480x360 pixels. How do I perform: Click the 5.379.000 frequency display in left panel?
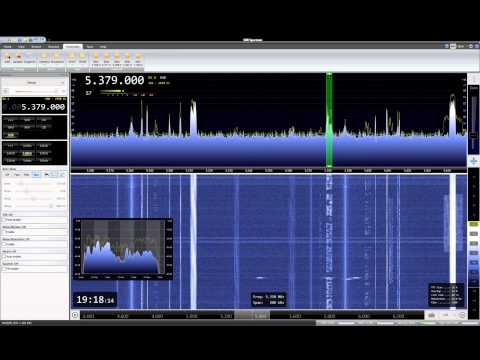point(34,107)
